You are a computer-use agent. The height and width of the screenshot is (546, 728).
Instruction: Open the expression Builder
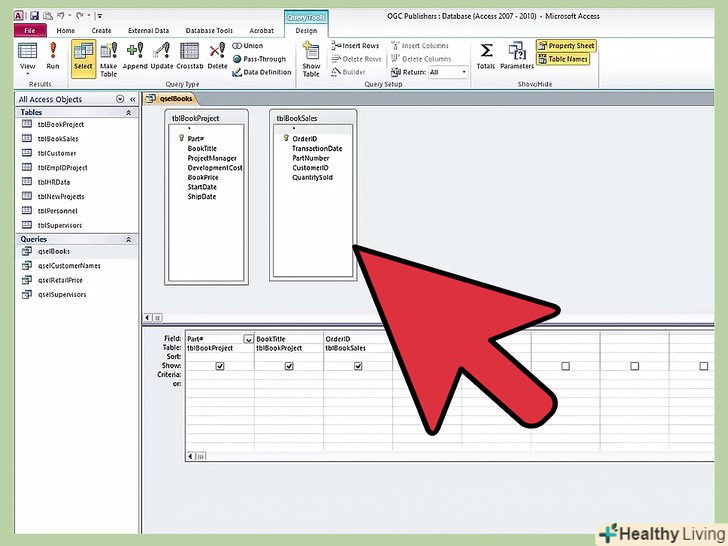[348, 72]
